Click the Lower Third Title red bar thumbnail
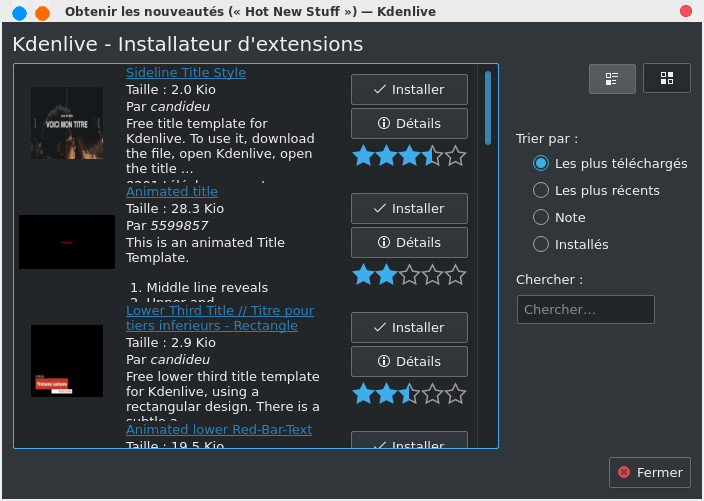The height and width of the screenshot is (501, 704). click(67, 361)
